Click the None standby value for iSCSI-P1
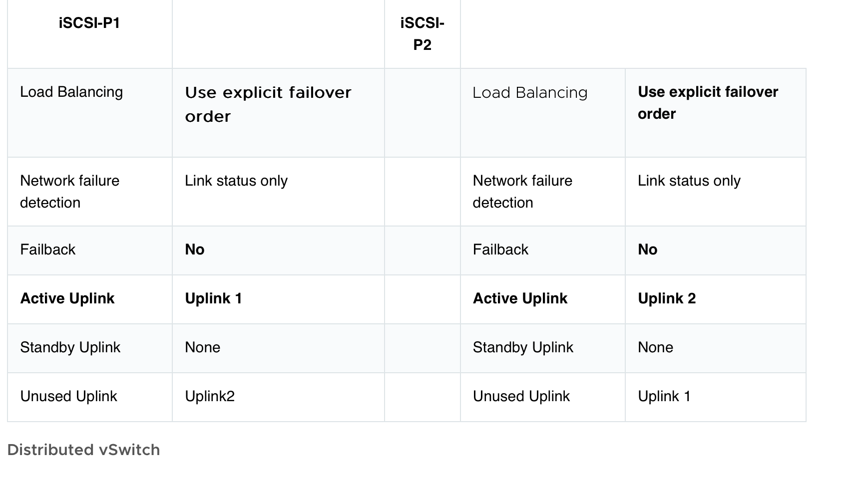868x481 pixels. pos(202,347)
